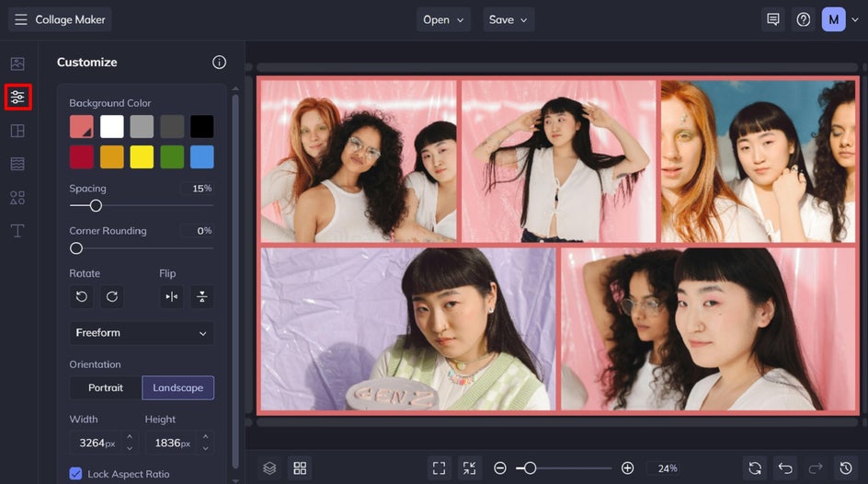Pick the salmon pink custom color swatch
868x484 pixels.
(x=81, y=126)
